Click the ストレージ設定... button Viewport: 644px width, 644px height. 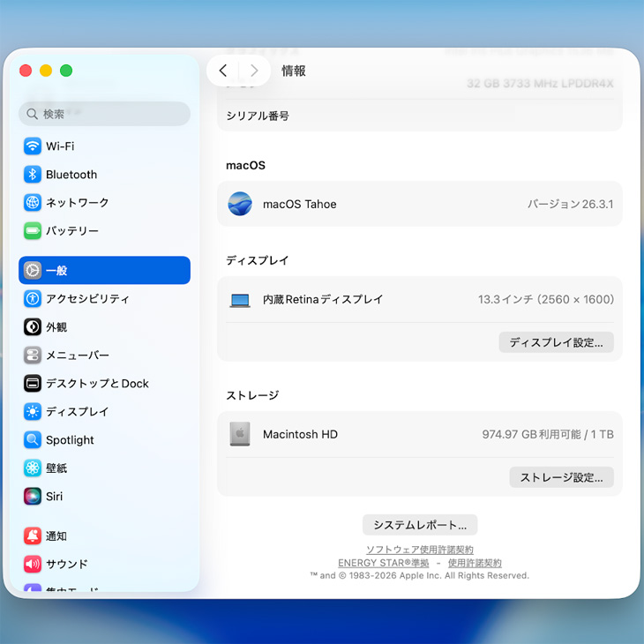[x=561, y=477]
